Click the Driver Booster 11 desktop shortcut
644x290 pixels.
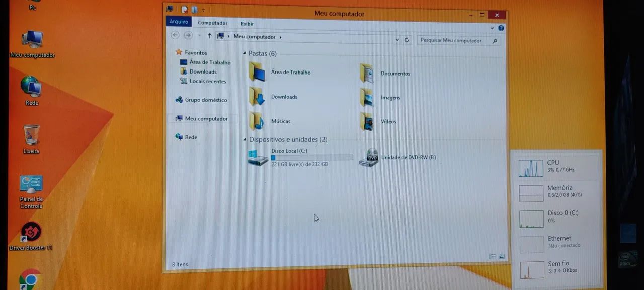click(x=31, y=236)
